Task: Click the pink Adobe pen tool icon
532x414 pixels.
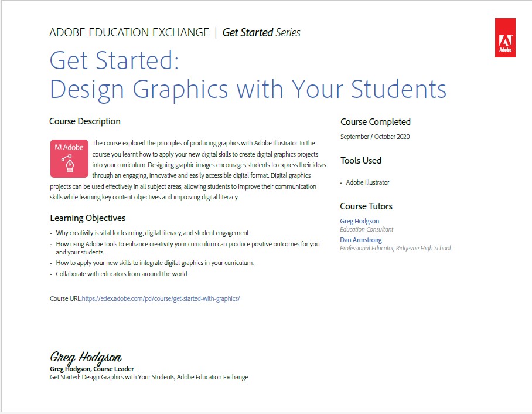Action: coord(69,158)
